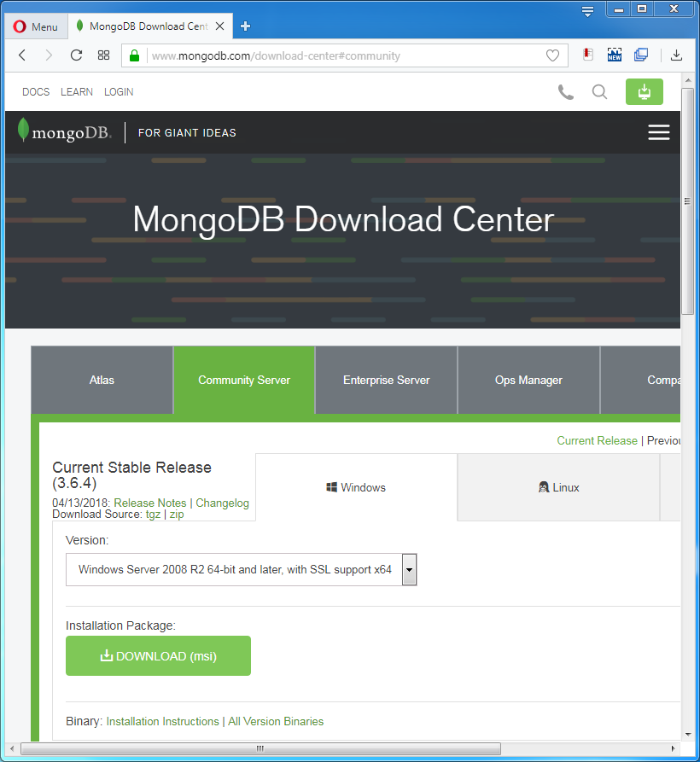Open All Version Binaries link
700x762 pixels.
coord(276,722)
